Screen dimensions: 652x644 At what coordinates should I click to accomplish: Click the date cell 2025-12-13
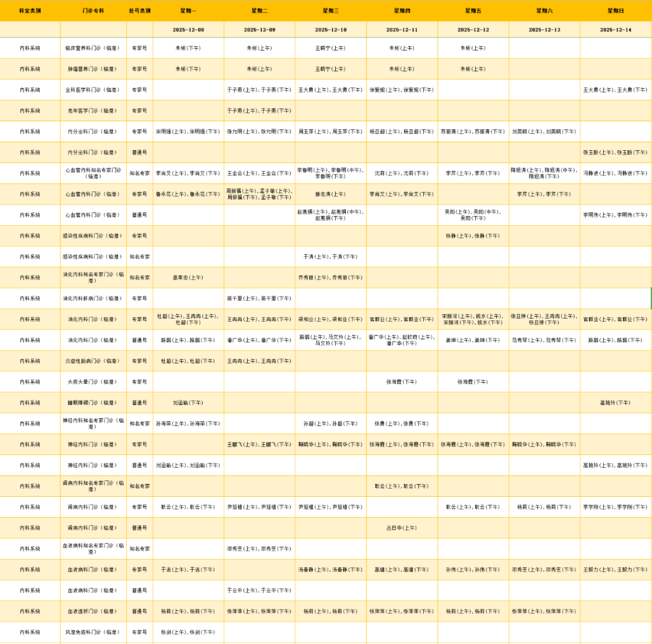[x=544, y=30]
